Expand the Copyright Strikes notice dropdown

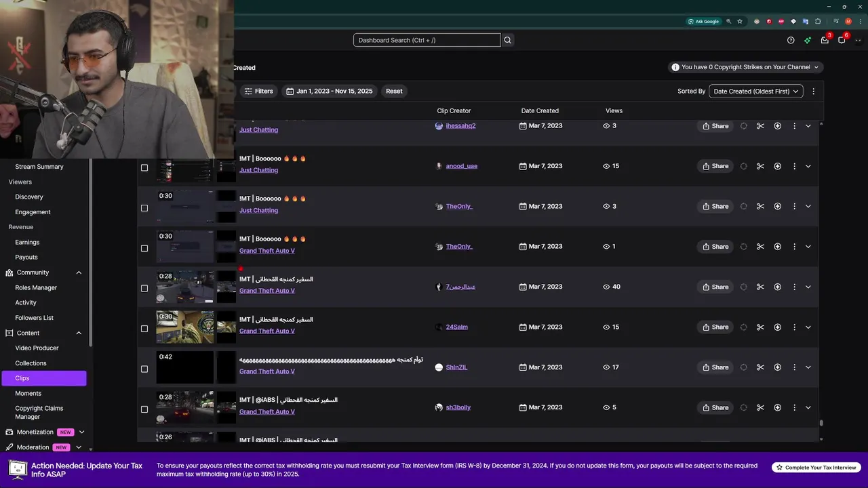pos(816,67)
